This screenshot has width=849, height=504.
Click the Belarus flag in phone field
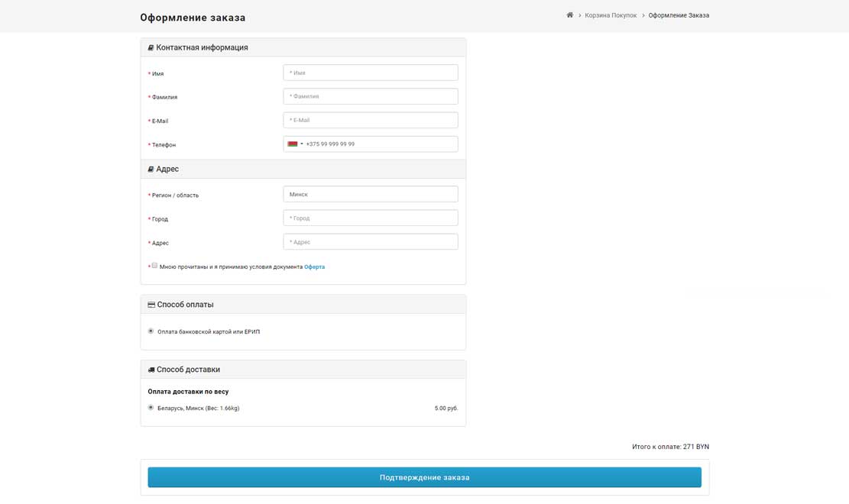coord(292,144)
